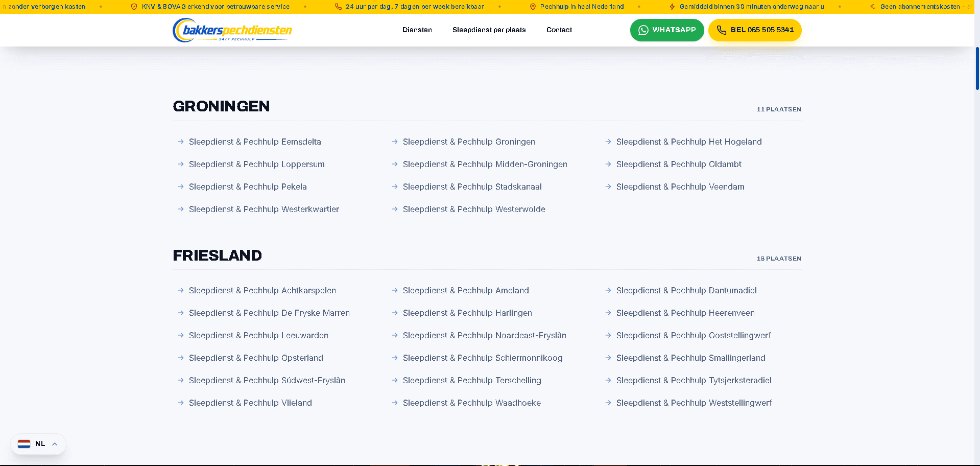Click the arrow icon before Westerkwartier
Viewport: 980px width, 466px height.
tap(181, 209)
